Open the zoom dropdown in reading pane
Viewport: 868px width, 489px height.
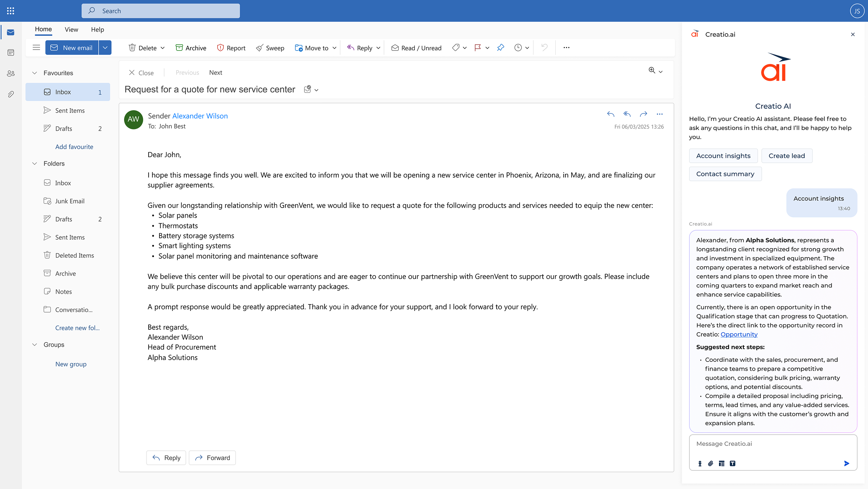click(661, 72)
